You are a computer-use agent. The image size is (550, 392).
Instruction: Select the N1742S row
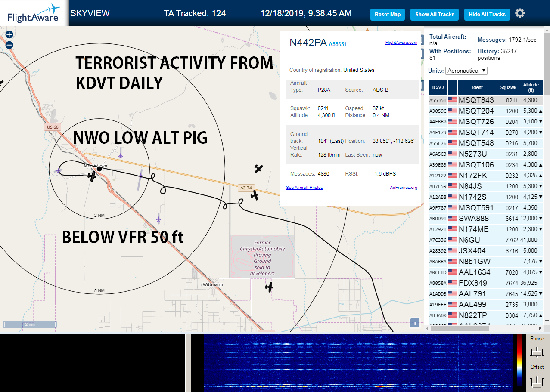point(486,197)
